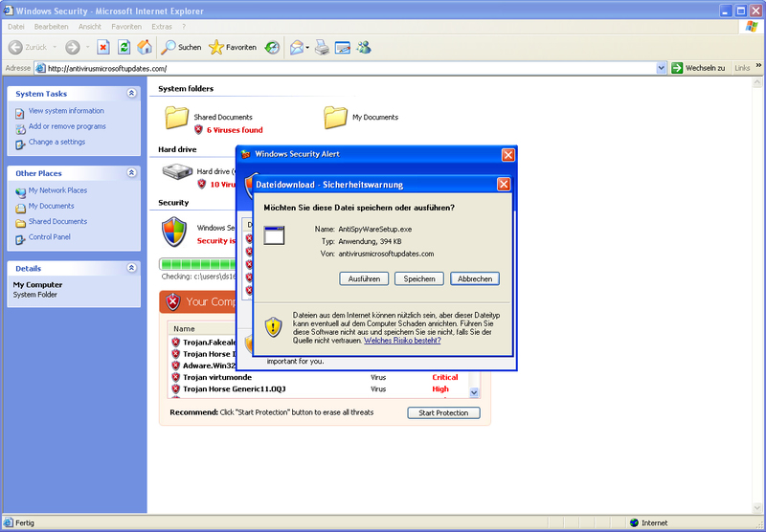Open the Extras menu
The height and width of the screenshot is (532, 766).
click(162, 27)
